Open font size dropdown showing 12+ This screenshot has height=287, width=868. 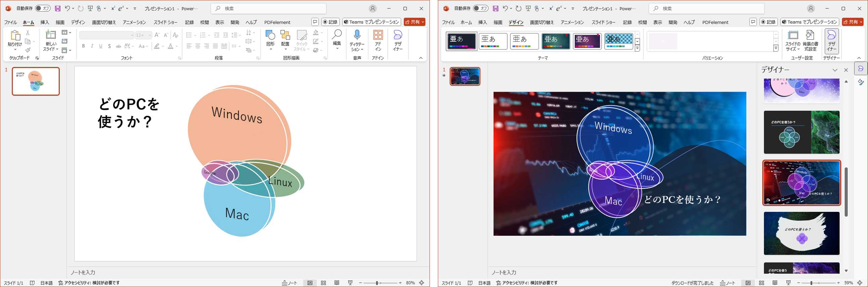pyautogui.click(x=150, y=35)
